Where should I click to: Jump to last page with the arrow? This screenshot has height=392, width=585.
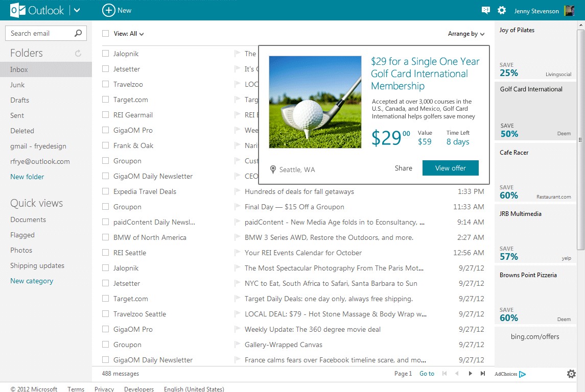click(483, 373)
